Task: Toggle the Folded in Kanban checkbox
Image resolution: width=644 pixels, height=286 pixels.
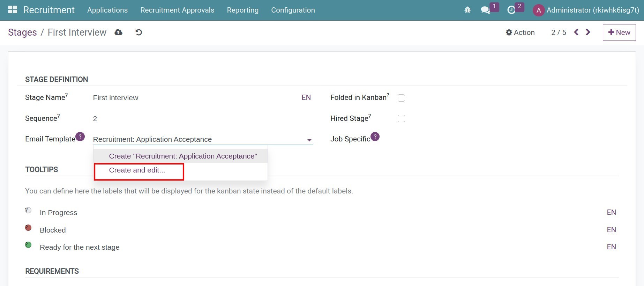Action: point(401,98)
